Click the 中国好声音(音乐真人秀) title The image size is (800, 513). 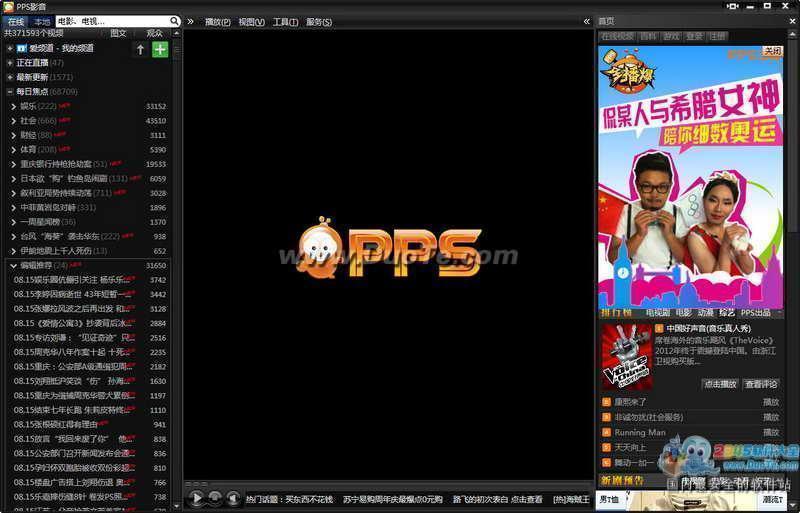point(709,328)
